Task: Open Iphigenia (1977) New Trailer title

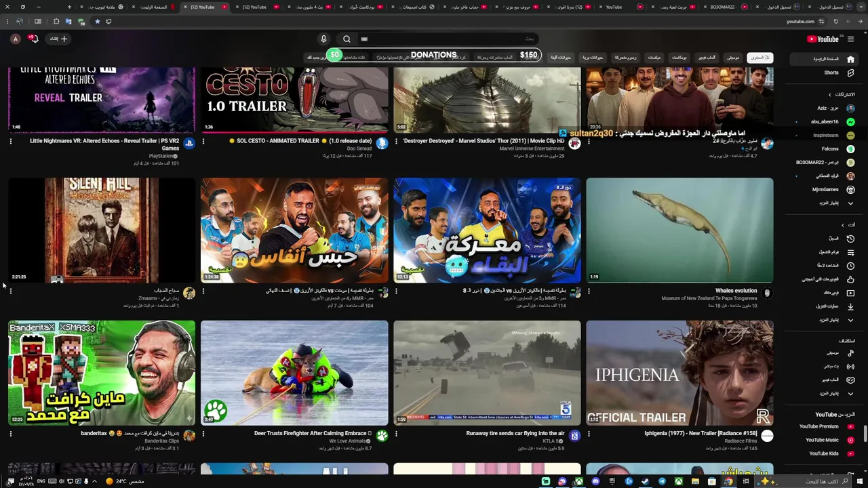Action: pos(701,433)
